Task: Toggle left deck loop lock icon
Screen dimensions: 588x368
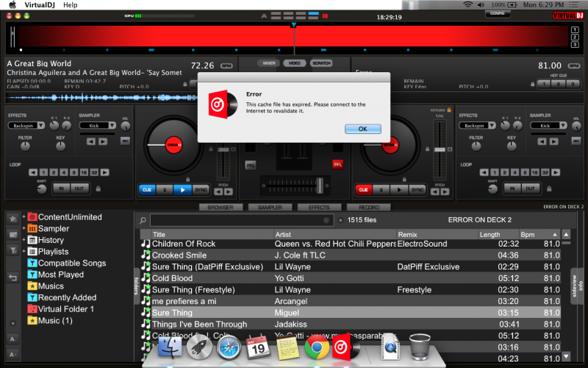Action: tap(98, 188)
